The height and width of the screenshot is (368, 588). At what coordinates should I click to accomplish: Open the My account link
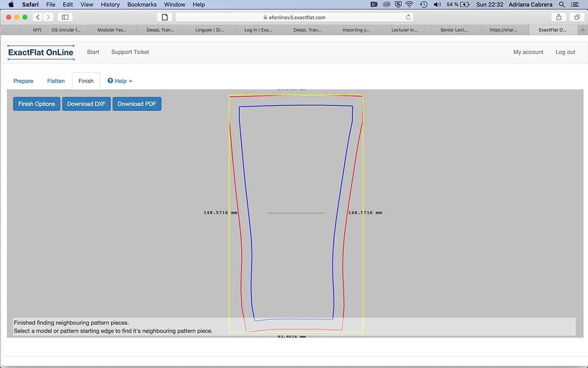click(x=528, y=52)
